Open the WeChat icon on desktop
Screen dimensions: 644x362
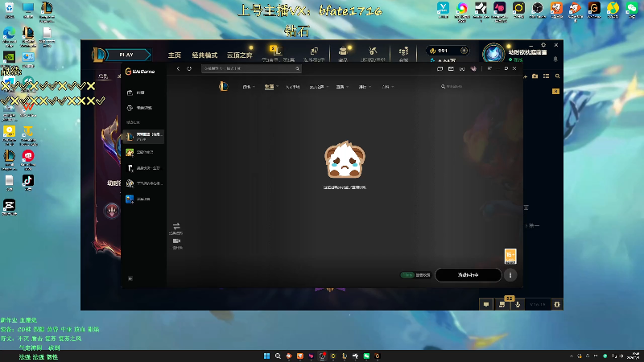click(x=632, y=10)
